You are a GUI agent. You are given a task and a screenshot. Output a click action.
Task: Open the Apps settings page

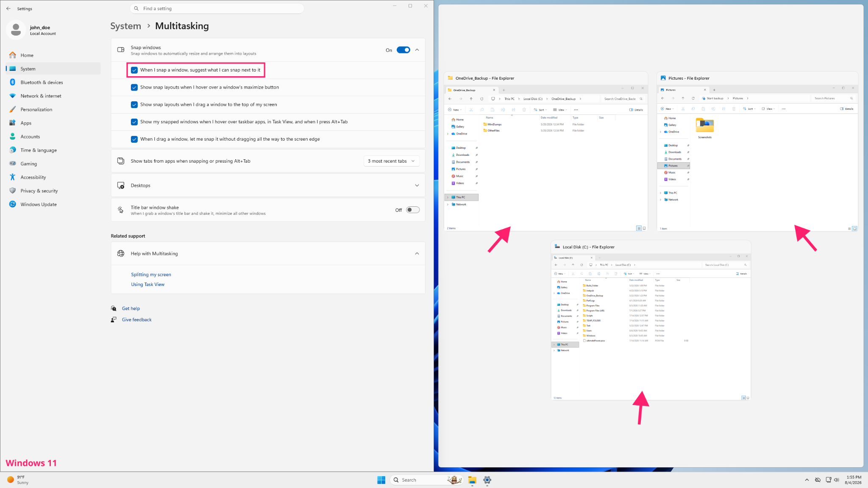tap(53, 123)
